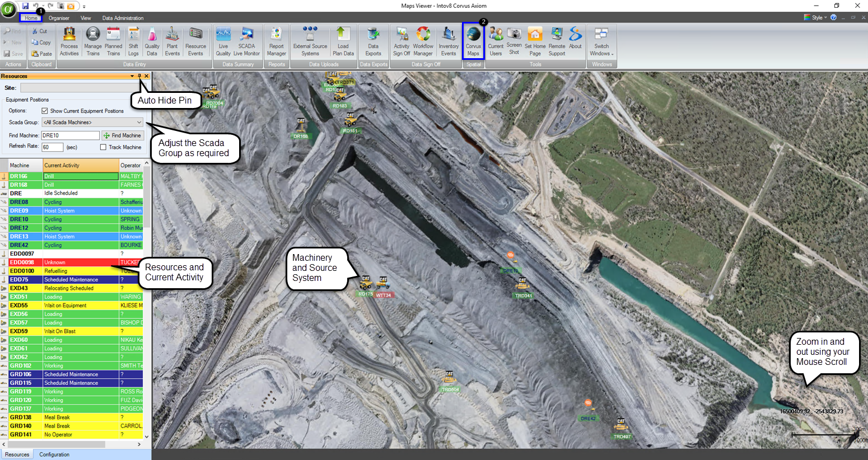Open Planned Trains

click(113, 41)
